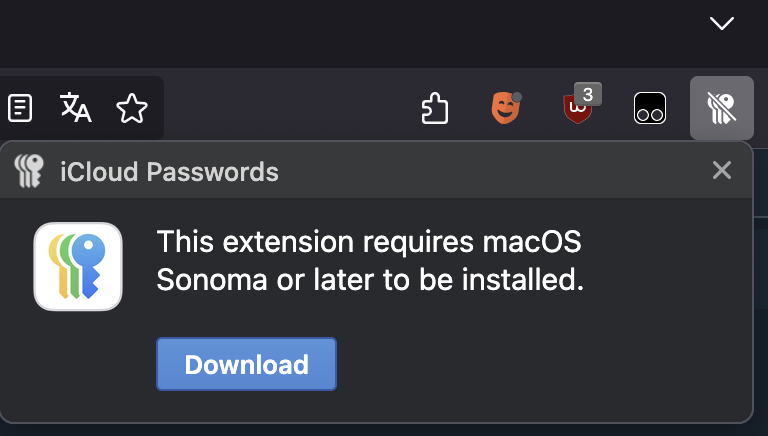Close the iCloud Passwords popup with X
The height and width of the screenshot is (436, 768).
tap(721, 170)
